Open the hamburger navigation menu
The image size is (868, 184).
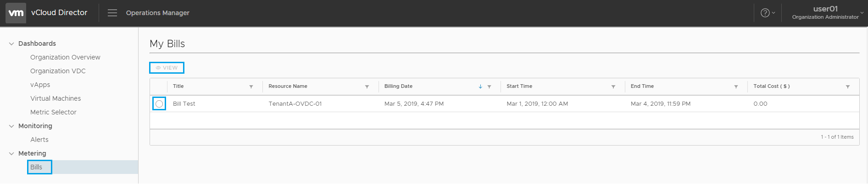click(x=112, y=13)
